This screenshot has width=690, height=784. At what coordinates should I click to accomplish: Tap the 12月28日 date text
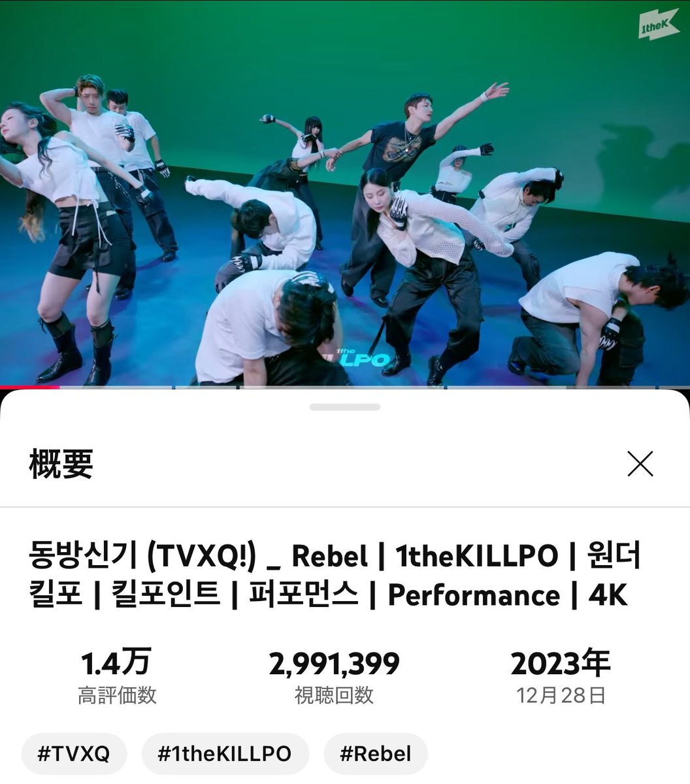[x=561, y=695]
